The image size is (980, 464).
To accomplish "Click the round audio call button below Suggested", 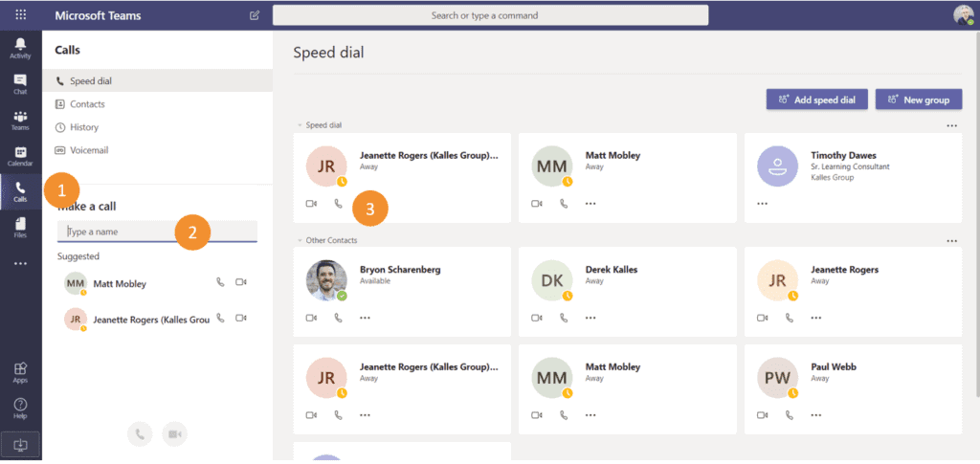I will click(x=140, y=434).
